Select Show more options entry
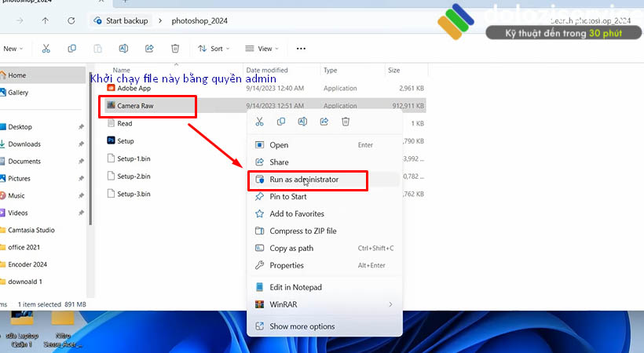This screenshot has height=353, width=644. tap(302, 326)
